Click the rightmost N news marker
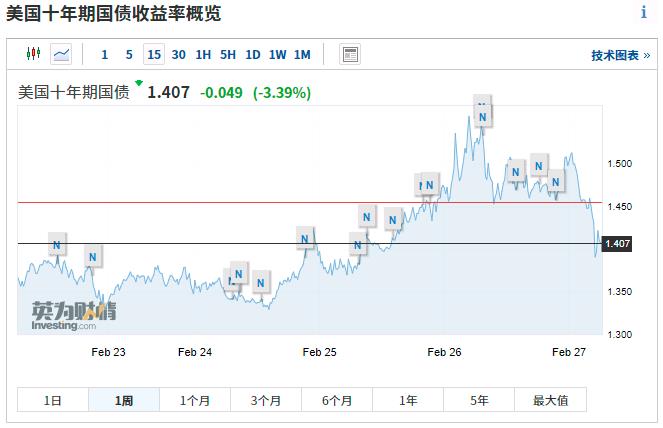 click(x=557, y=181)
